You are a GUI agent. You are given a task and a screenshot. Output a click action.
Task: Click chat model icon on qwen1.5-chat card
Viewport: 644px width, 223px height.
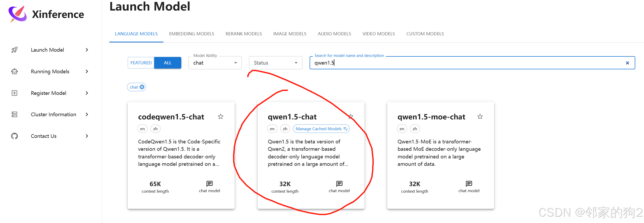[x=339, y=183]
